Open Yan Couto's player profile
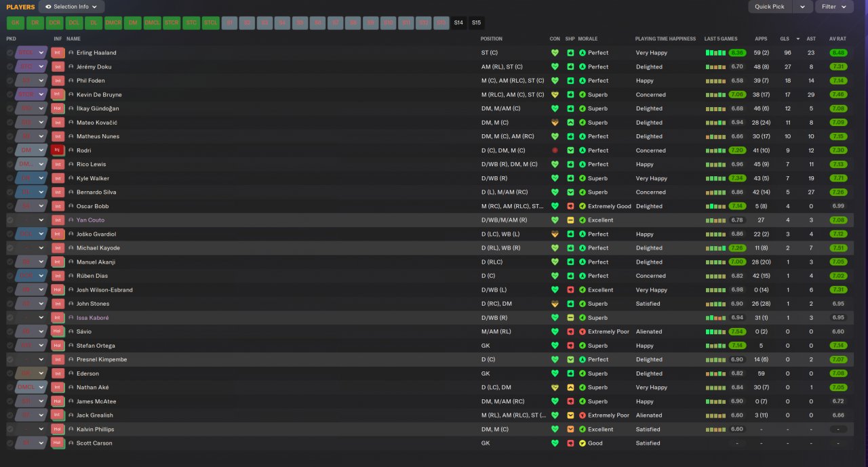The height and width of the screenshot is (467, 868). pos(90,220)
